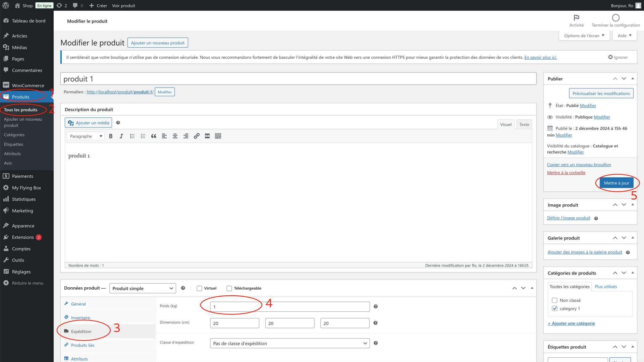Open the Activité flag icon
The image size is (644, 362).
(x=576, y=18)
